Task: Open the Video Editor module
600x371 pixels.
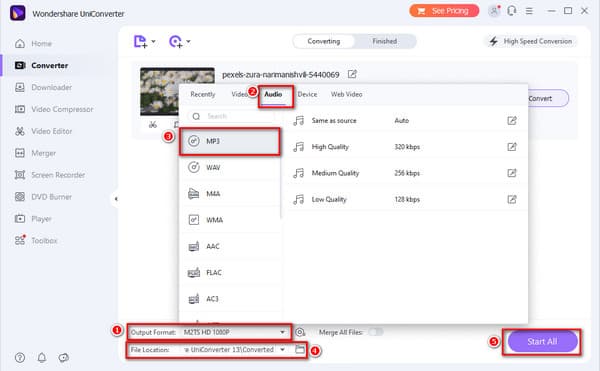Action: pos(43,131)
